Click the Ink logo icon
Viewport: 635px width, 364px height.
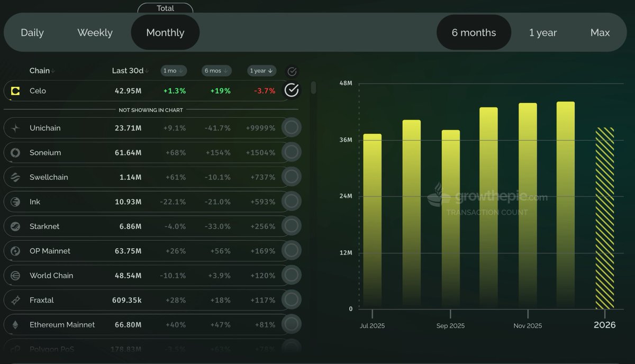coord(15,202)
